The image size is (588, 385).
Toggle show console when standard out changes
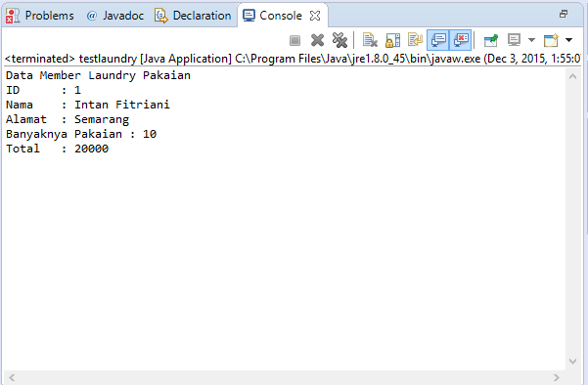[x=438, y=40]
